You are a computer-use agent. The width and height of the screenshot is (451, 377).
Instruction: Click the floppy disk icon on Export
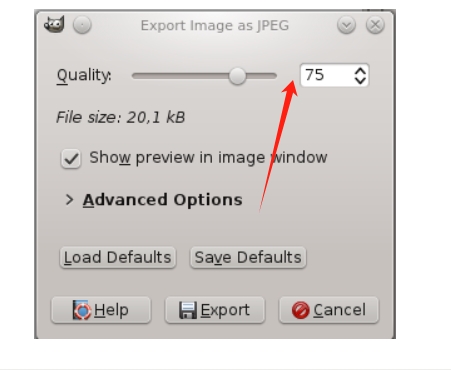tap(188, 310)
